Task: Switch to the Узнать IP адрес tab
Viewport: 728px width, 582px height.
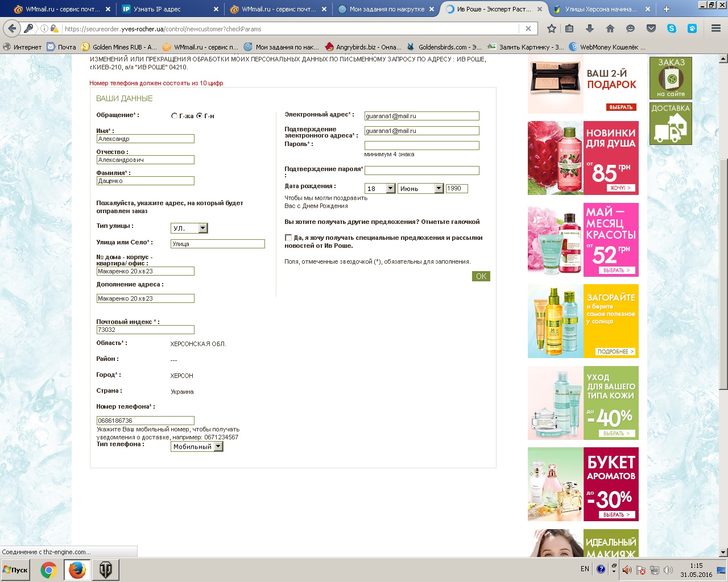Action: (x=170, y=9)
